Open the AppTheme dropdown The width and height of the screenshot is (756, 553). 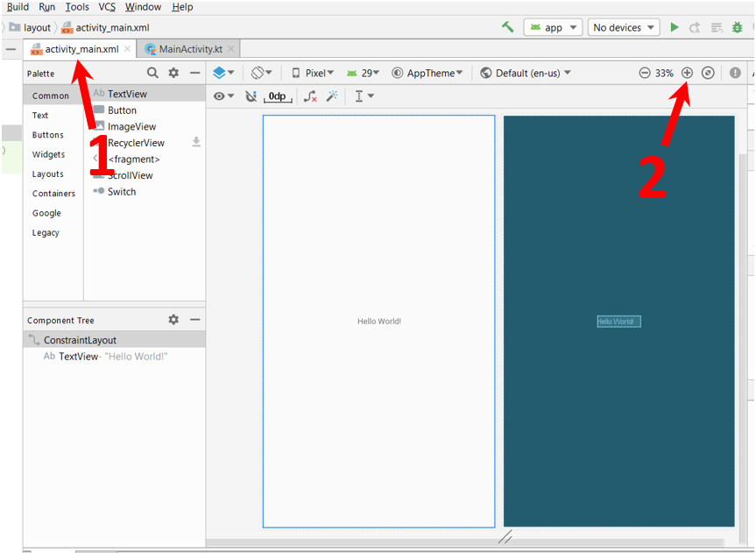pos(427,73)
